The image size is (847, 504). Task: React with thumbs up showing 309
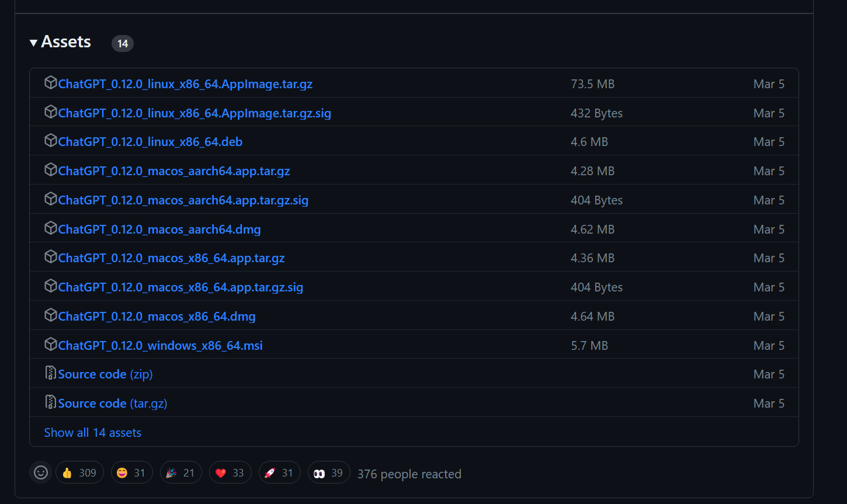coord(79,472)
